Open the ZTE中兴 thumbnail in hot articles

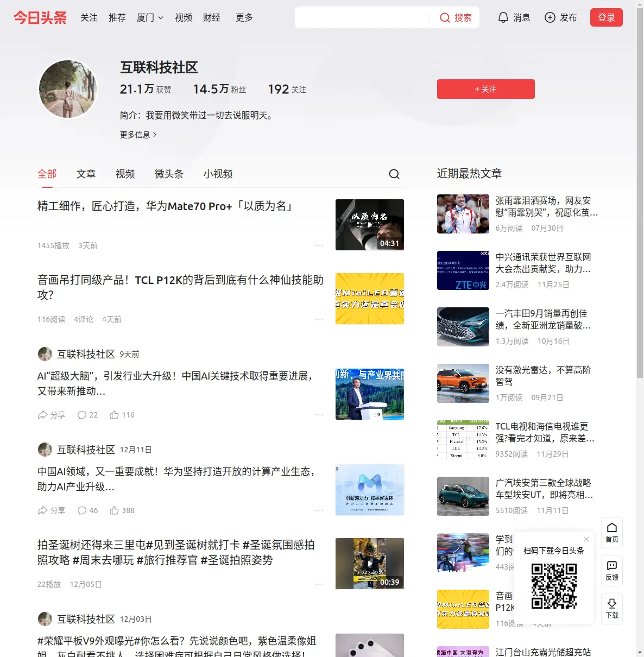(x=463, y=270)
